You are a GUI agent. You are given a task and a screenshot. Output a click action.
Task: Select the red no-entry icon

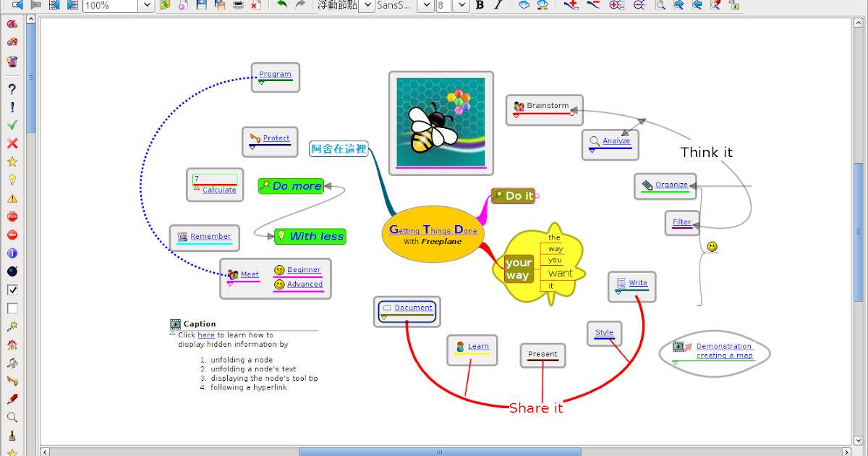(x=12, y=235)
